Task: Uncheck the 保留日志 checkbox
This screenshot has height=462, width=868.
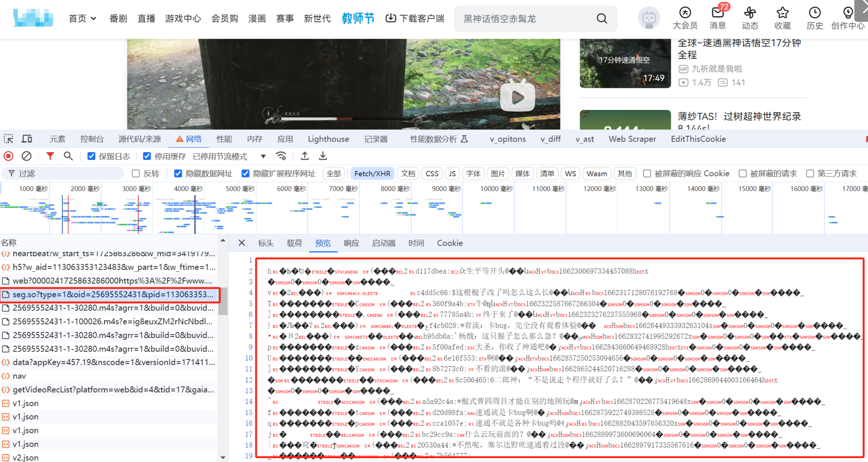Action: point(91,156)
